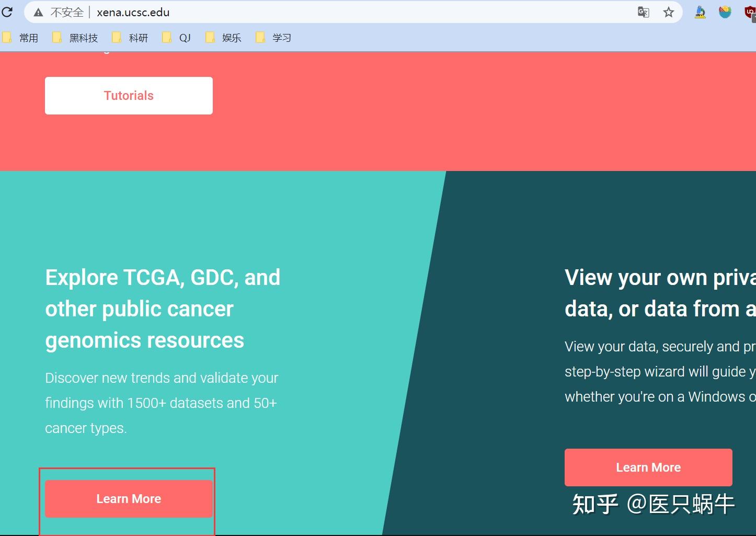Click the colorful wheel extension icon
The width and height of the screenshot is (756, 536).
click(725, 12)
